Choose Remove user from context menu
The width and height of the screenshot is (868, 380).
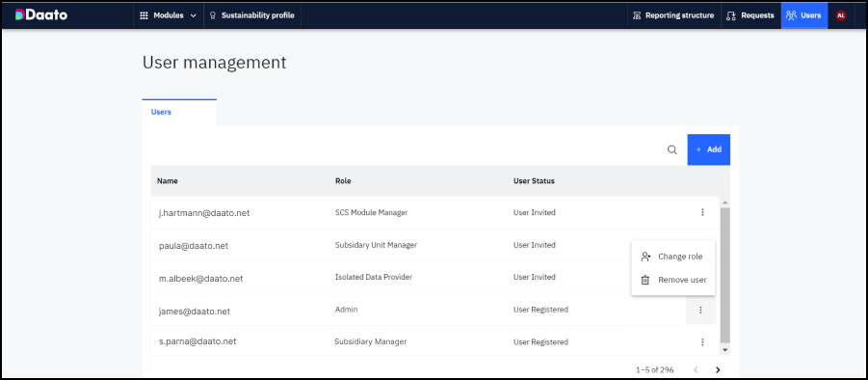(673, 280)
